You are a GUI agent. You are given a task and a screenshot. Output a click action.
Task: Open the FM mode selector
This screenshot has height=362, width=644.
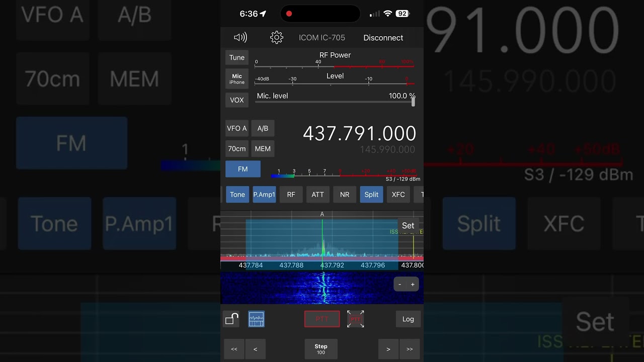243,169
